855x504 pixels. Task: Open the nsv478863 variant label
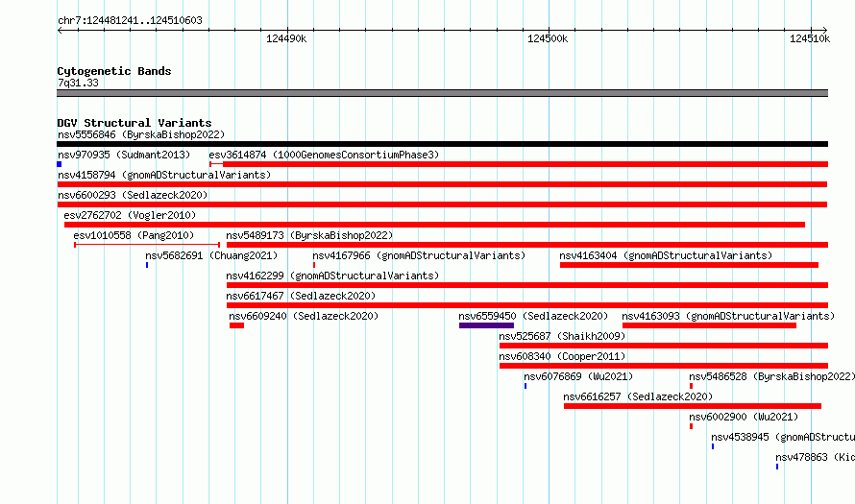816,457
